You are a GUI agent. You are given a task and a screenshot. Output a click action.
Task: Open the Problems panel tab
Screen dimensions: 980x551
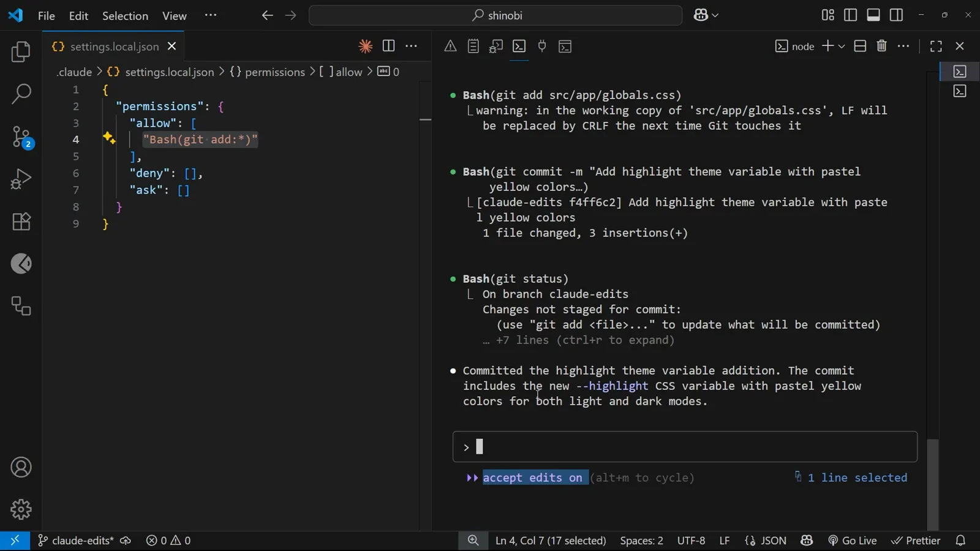[450, 46]
